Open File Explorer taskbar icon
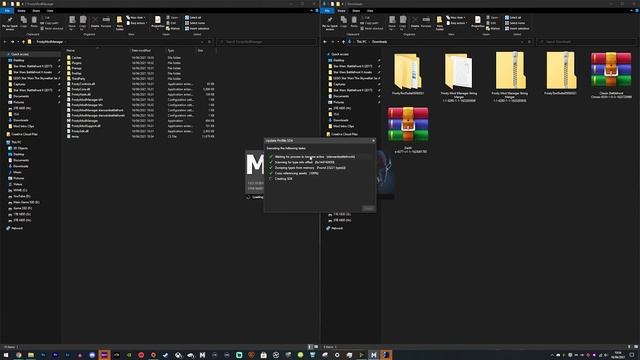The image size is (640, 360). point(31,355)
